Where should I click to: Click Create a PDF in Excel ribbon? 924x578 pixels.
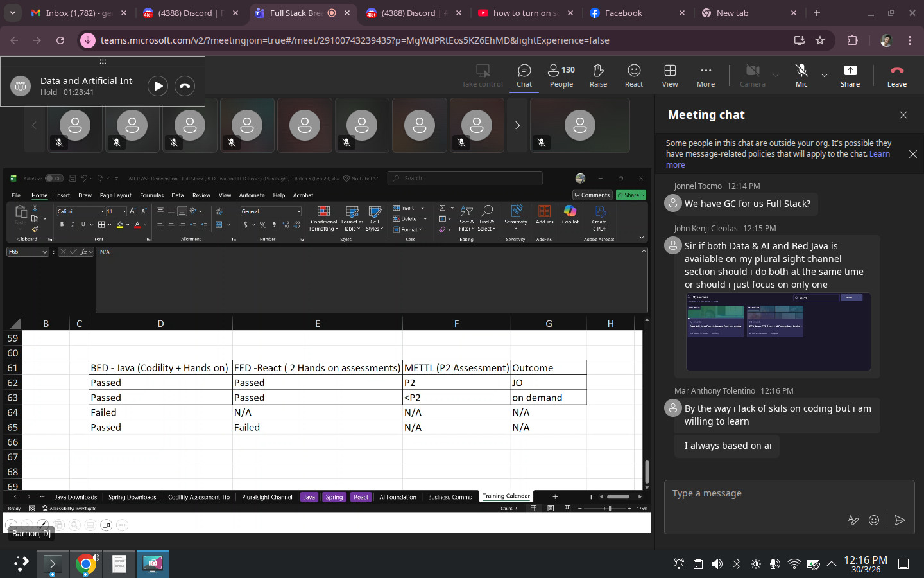click(599, 219)
